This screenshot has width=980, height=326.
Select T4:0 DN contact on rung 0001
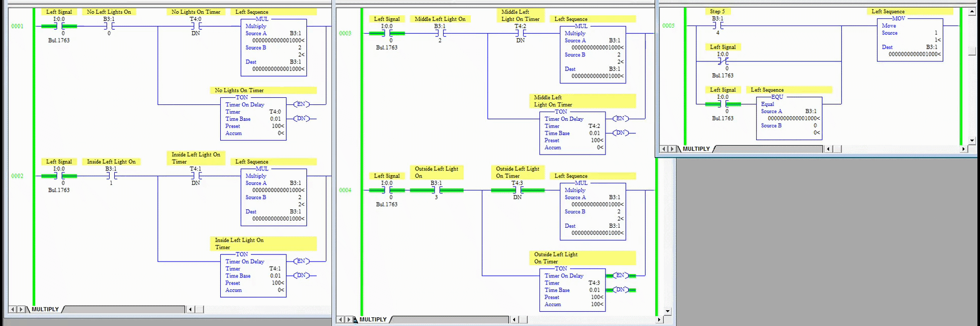[x=196, y=26]
